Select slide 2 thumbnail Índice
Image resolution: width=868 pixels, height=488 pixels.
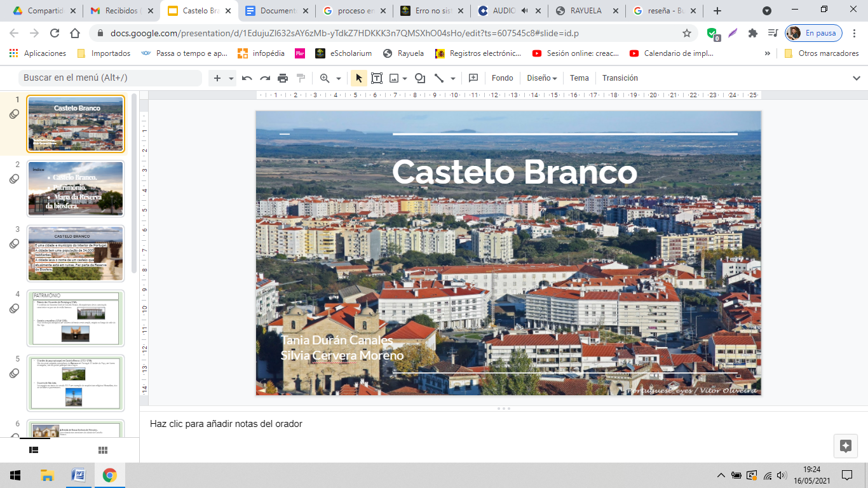[x=76, y=189]
